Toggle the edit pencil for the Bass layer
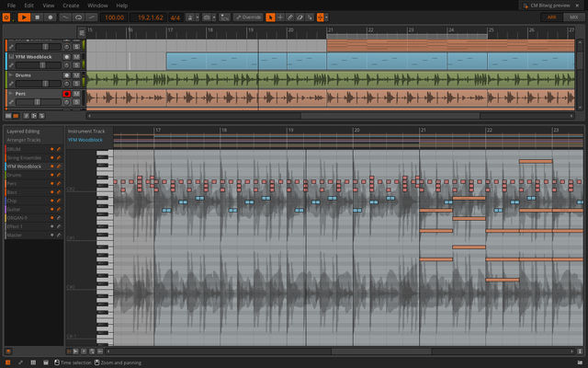 59,192
